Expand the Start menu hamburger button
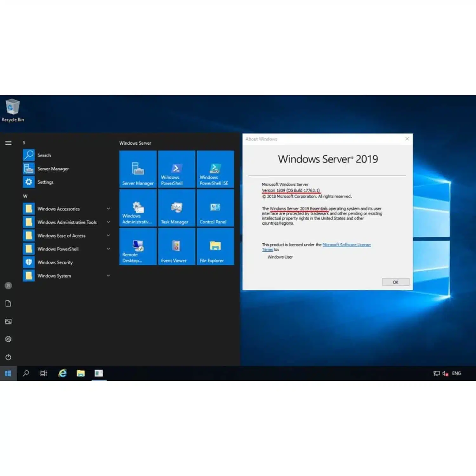The width and height of the screenshot is (476, 476). [x=8, y=143]
